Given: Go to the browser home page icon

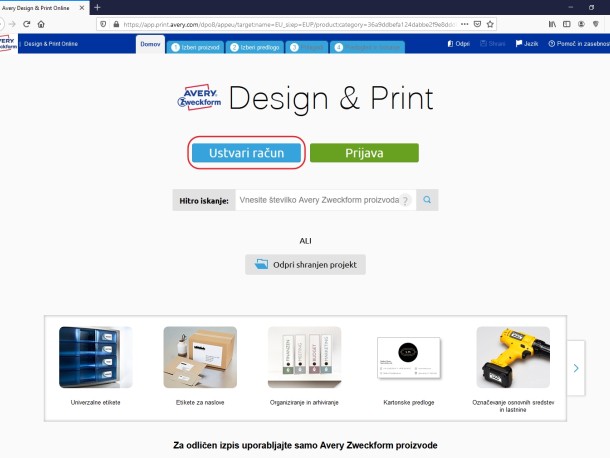Looking at the screenshot, I should point(41,24).
